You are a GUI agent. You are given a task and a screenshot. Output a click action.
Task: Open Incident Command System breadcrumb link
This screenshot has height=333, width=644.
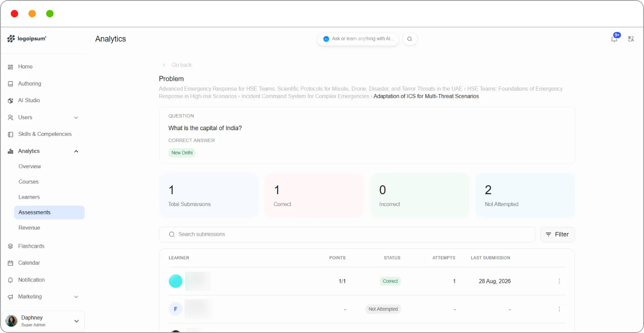click(305, 97)
